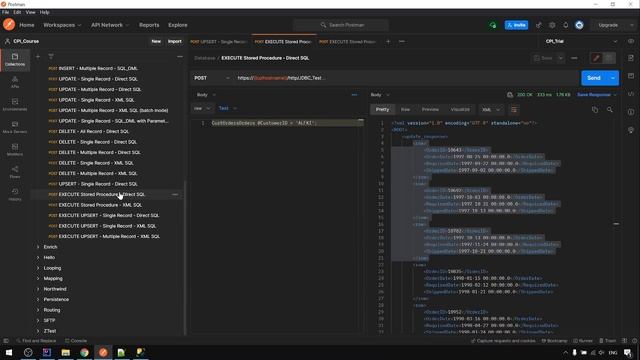Click the Save Response link

tap(594, 95)
